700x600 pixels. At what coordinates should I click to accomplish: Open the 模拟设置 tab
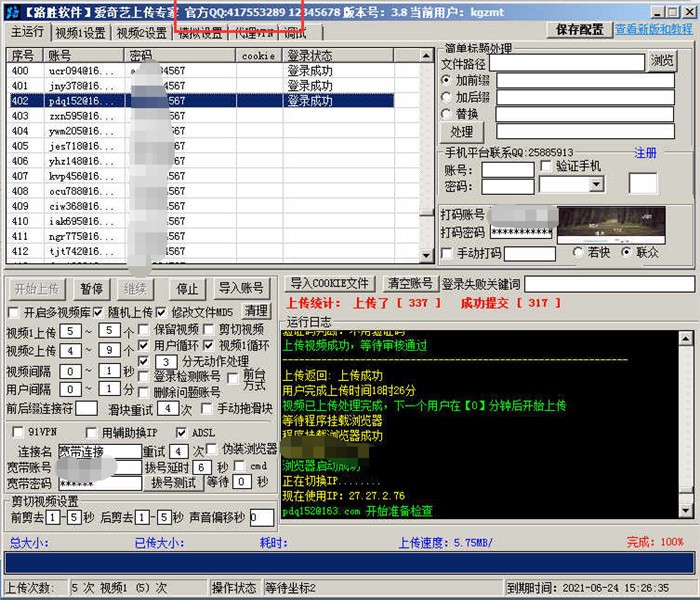point(200,33)
